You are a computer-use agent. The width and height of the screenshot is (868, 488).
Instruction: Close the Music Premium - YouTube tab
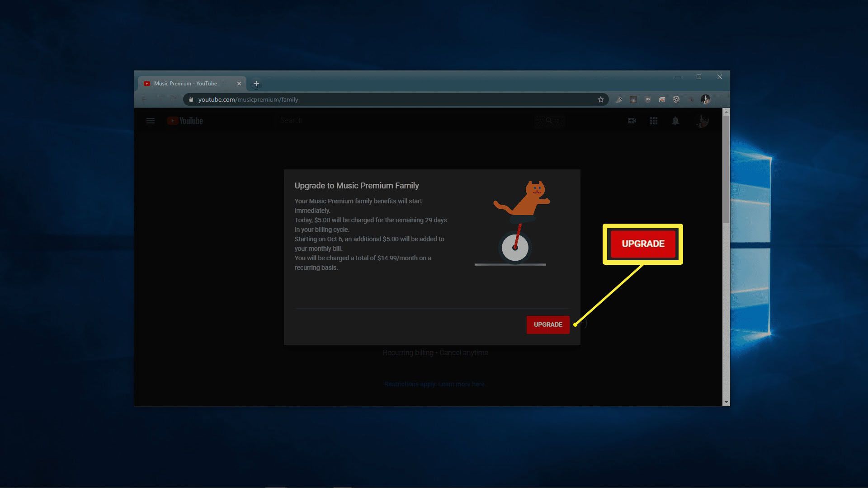[239, 84]
